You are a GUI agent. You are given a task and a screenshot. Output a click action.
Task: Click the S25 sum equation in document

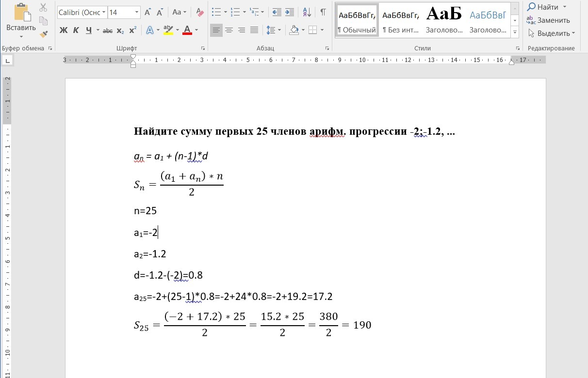[x=252, y=325]
